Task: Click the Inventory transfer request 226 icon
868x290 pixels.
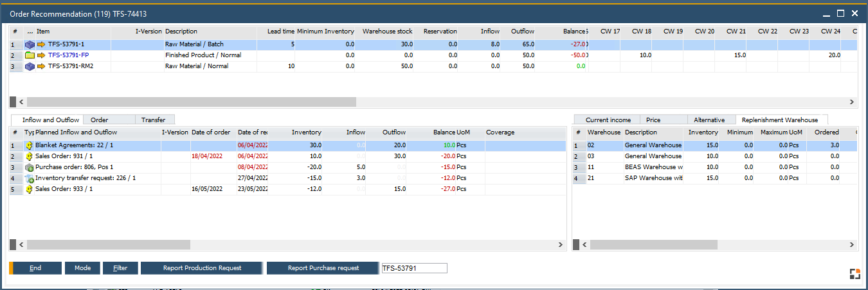Action: (x=29, y=179)
